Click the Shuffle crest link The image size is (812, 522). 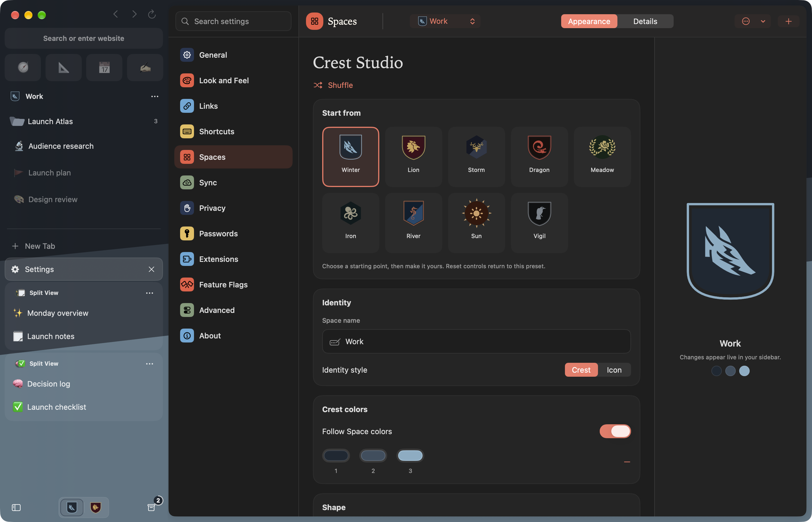[x=333, y=85]
